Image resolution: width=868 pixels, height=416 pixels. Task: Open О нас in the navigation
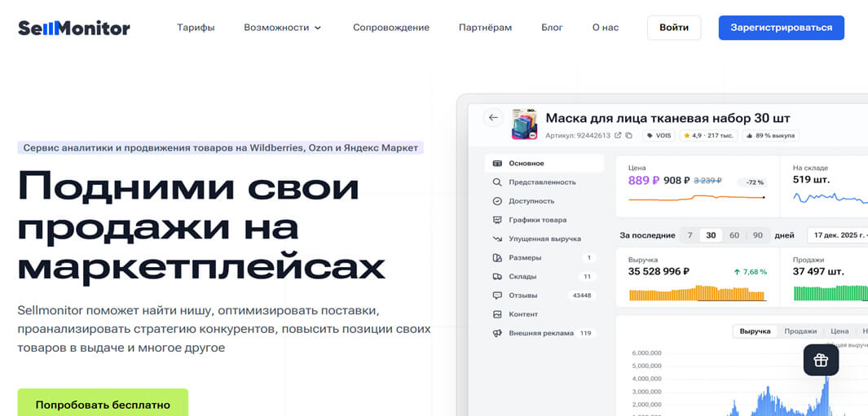tap(605, 28)
